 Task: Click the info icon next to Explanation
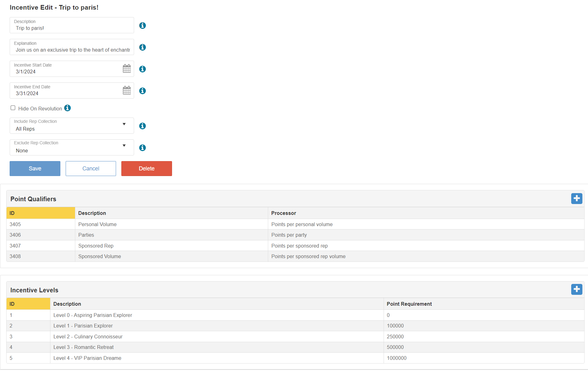tap(142, 47)
